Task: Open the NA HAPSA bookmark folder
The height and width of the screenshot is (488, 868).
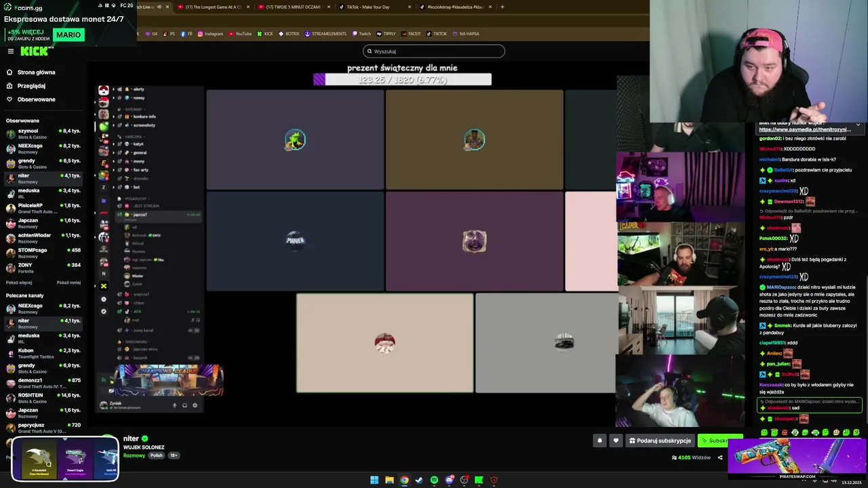Action: pos(466,34)
